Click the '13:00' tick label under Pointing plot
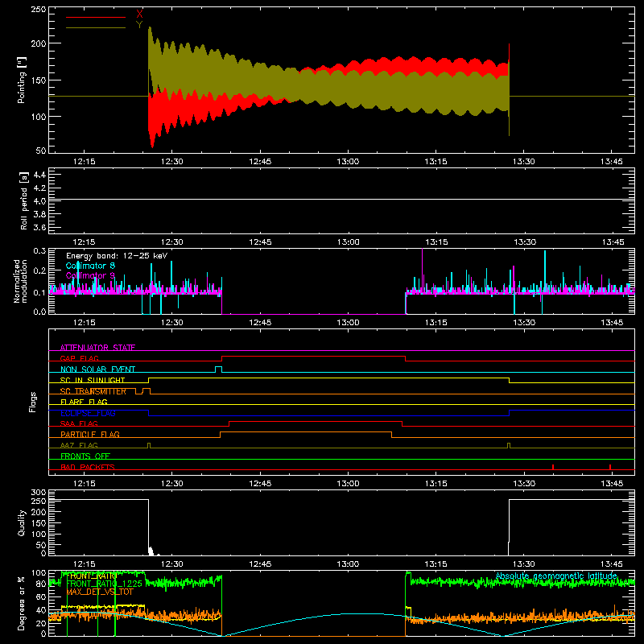This screenshot has height=644, width=644. 348,162
